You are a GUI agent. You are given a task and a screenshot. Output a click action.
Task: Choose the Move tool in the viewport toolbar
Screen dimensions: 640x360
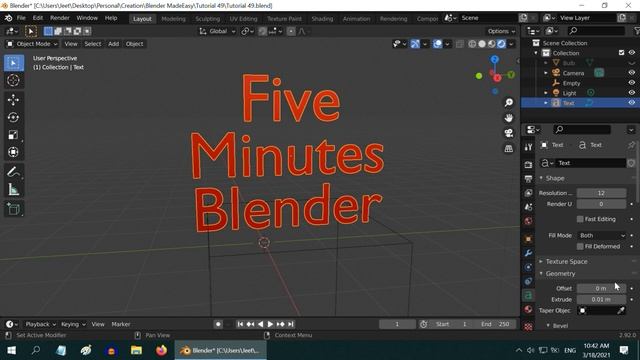pos(13,100)
